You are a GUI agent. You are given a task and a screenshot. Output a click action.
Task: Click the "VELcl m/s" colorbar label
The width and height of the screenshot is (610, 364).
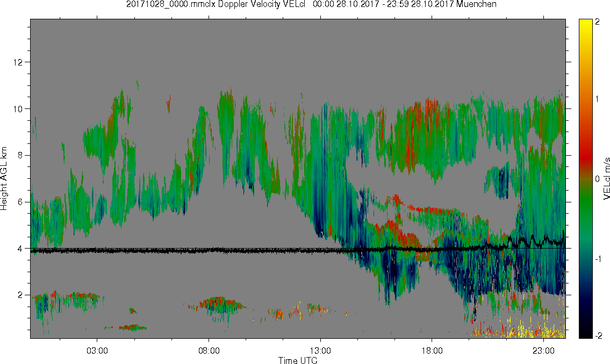pos(606,179)
